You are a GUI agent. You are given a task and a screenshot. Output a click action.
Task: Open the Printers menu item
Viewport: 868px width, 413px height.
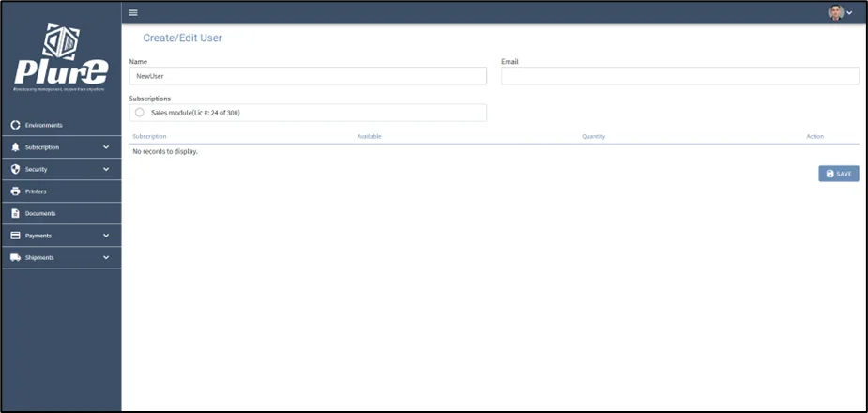coord(61,191)
